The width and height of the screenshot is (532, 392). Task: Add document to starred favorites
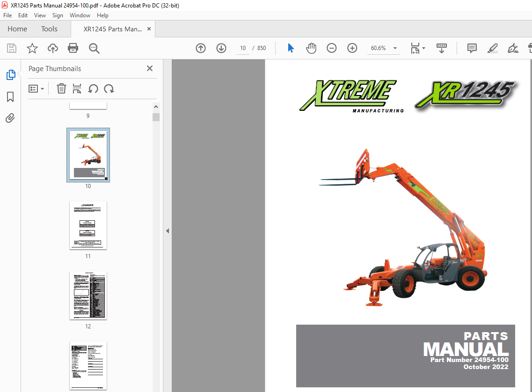pos(32,48)
